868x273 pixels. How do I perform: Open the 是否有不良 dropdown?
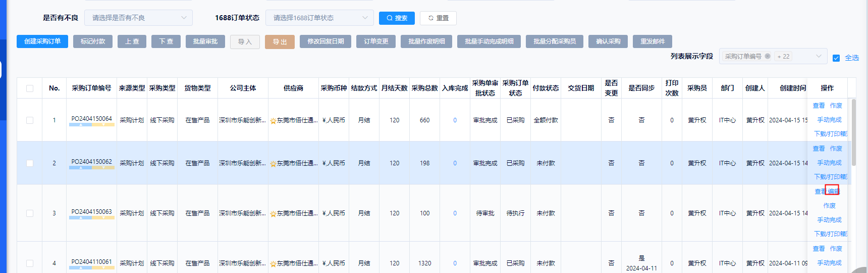(x=138, y=18)
